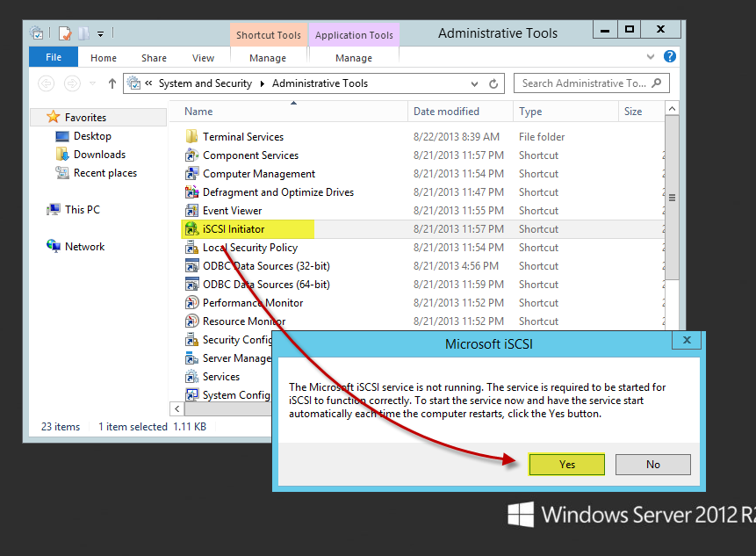Click the vertical scrollbar thumb
756x556 pixels.
pos(672,198)
